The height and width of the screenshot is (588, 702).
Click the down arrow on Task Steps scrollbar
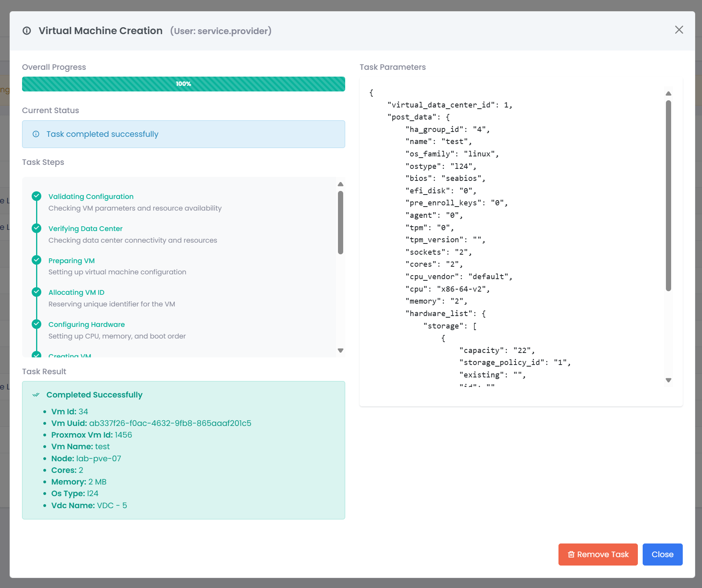click(340, 350)
